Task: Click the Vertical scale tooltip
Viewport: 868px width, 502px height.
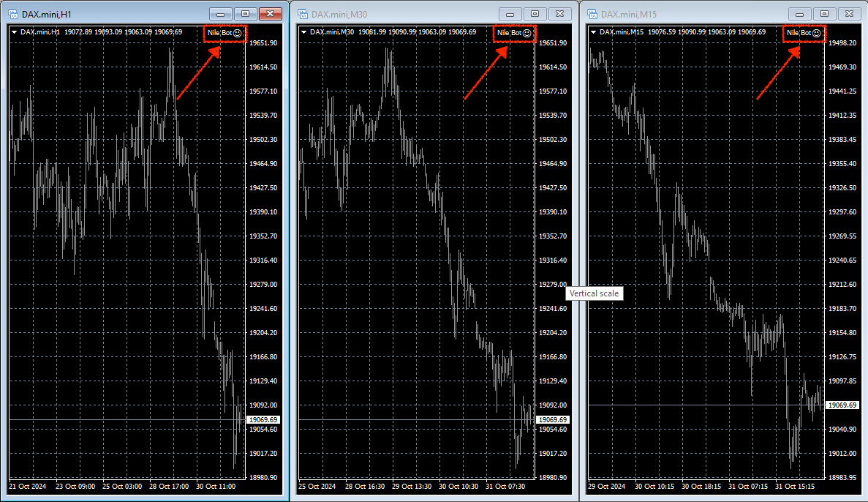Action: (x=595, y=293)
